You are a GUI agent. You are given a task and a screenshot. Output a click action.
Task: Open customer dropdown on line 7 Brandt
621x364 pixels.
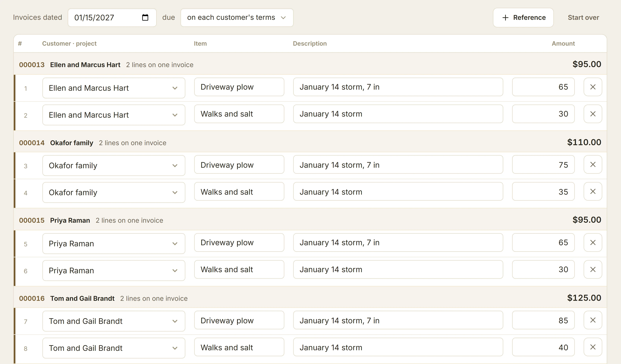click(x=114, y=321)
